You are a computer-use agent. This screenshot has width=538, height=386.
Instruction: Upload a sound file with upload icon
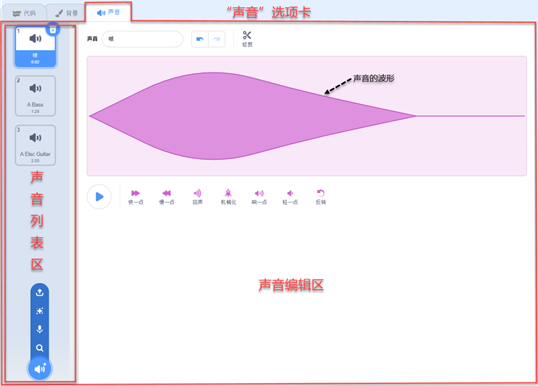(x=39, y=292)
